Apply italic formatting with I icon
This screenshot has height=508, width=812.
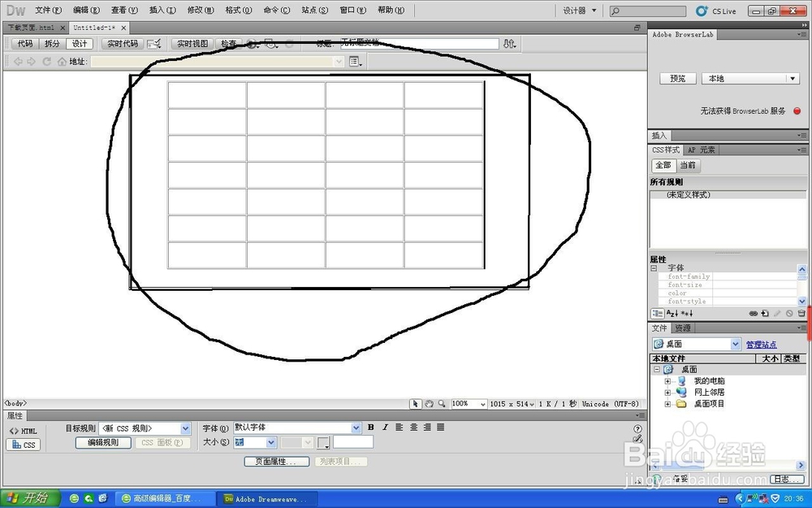[385, 428]
